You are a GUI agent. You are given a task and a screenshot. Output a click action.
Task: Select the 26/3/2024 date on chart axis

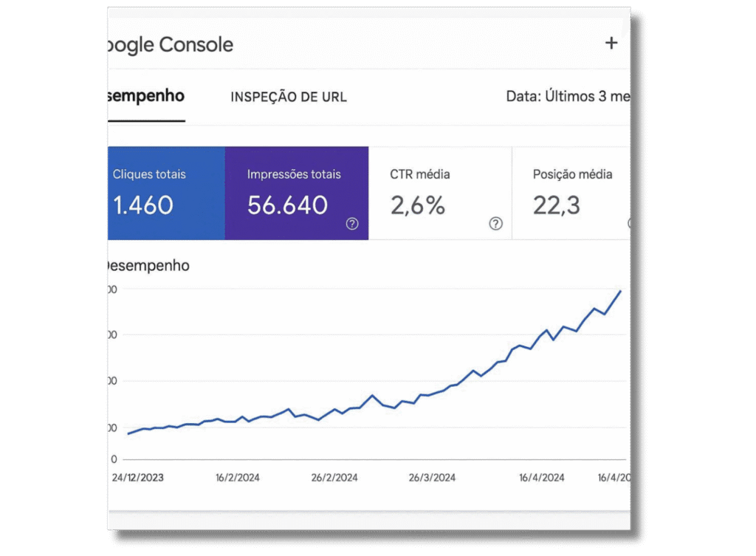tap(432, 478)
